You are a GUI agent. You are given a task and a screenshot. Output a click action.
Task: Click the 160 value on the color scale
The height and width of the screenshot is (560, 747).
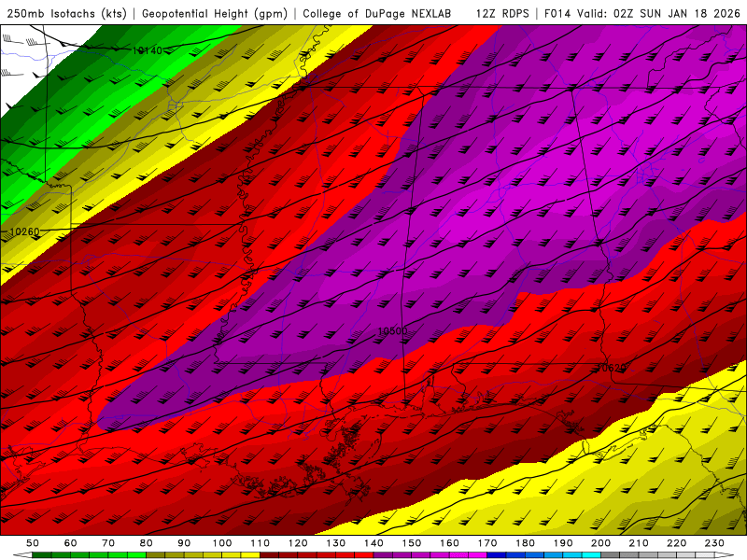(449, 543)
